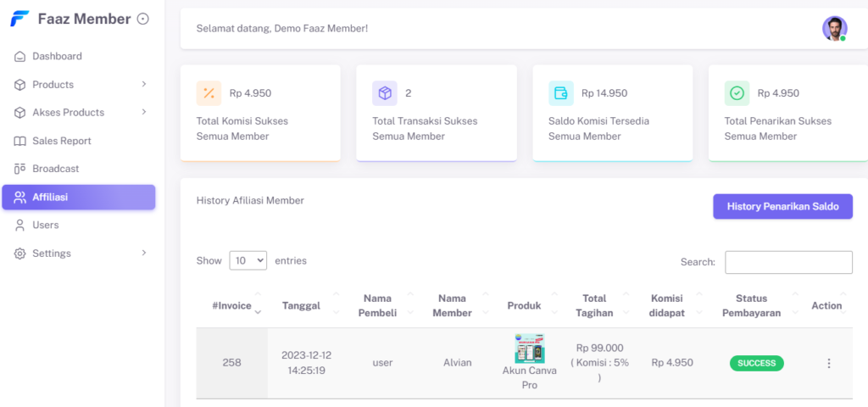Navigate to the Users page
868x407 pixels.
[46, 225]
